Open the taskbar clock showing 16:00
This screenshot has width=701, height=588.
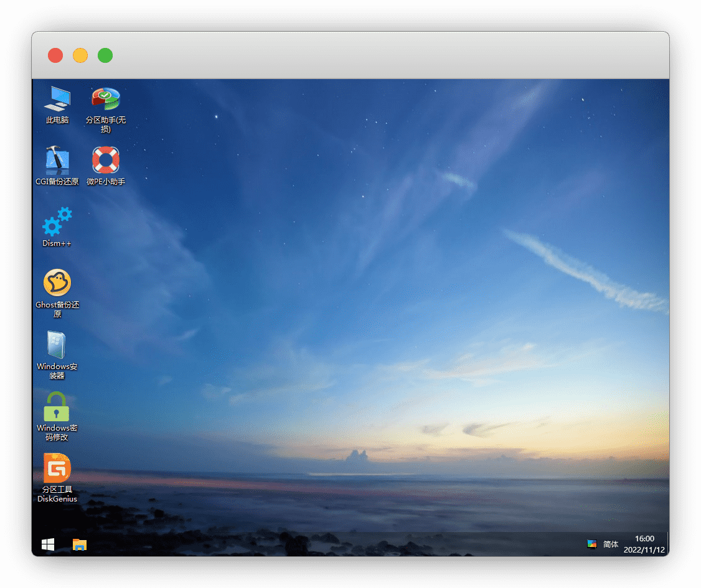pyautogui.click(x=644, y=544)
